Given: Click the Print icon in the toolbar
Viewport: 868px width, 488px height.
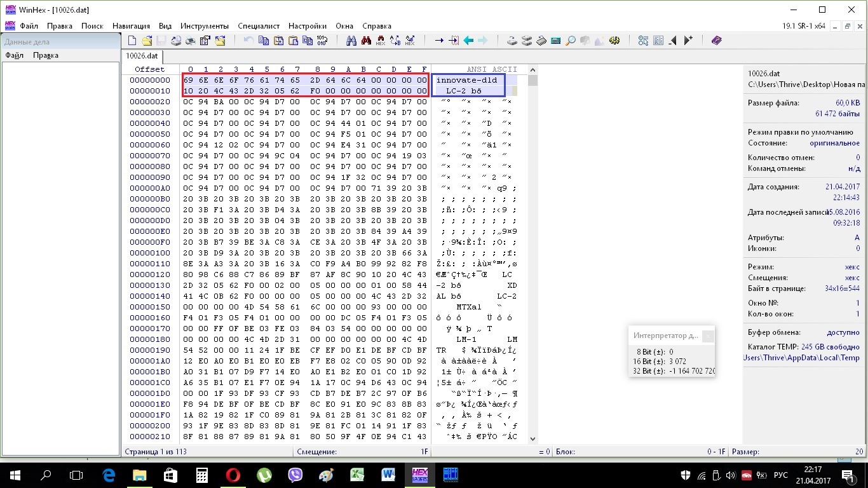Looking at the screenshot, I should pyautogui.click(x=191, y=41).
